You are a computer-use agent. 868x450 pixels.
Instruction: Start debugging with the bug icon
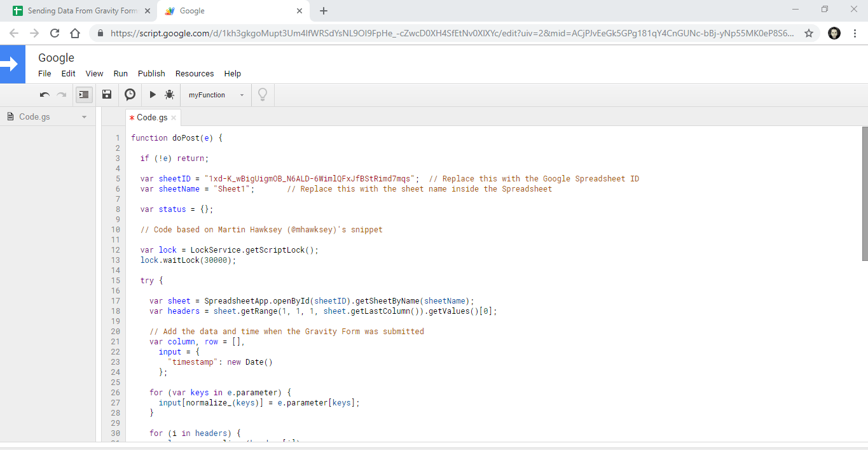pos(170,95)
